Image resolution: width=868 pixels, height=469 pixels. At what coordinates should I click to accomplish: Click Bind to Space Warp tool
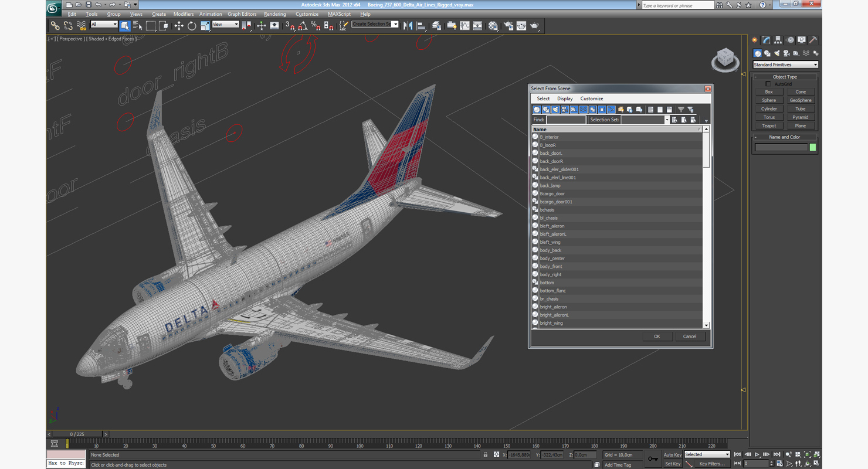tap(82, 26)
